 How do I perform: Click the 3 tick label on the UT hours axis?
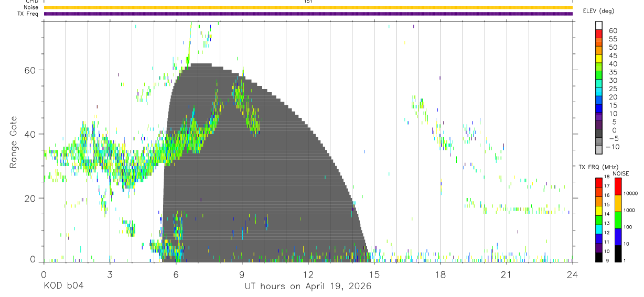110,274
